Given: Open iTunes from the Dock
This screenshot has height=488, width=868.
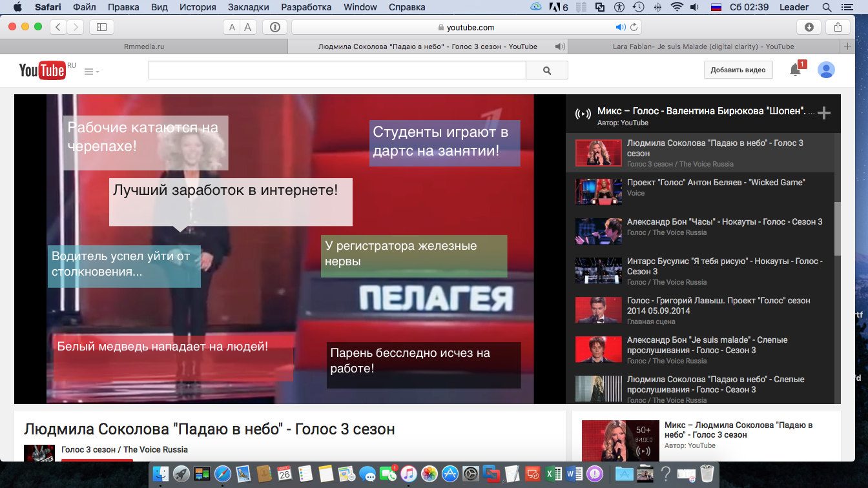Looking at the screenshot, I should [409, 474].
